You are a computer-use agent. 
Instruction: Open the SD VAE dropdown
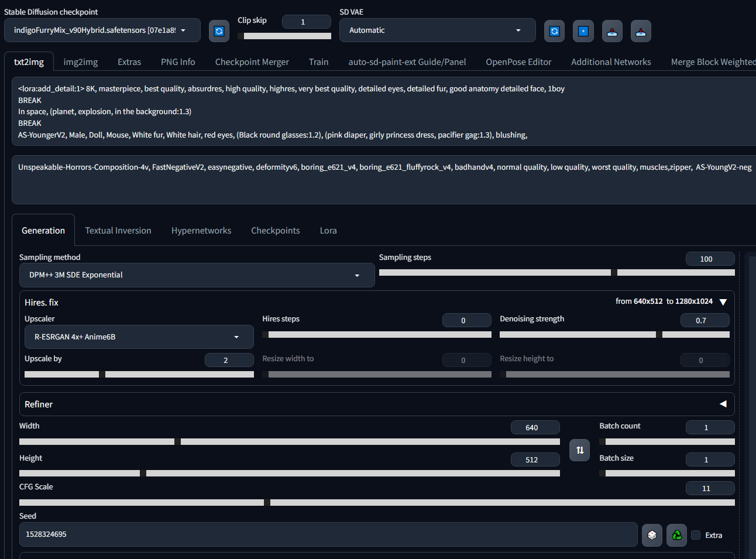(437, 30)
